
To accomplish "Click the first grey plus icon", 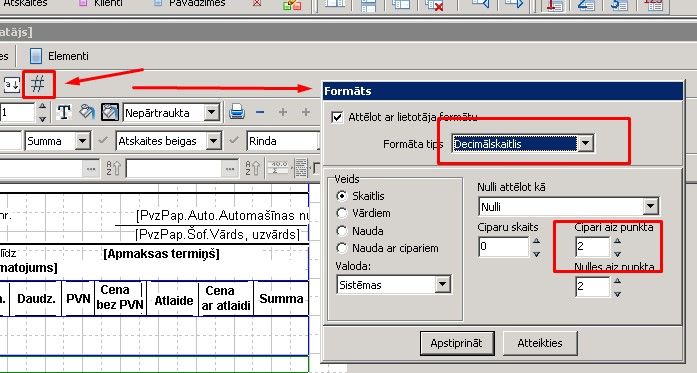I will pyautogui.click(x=283, y=112).
